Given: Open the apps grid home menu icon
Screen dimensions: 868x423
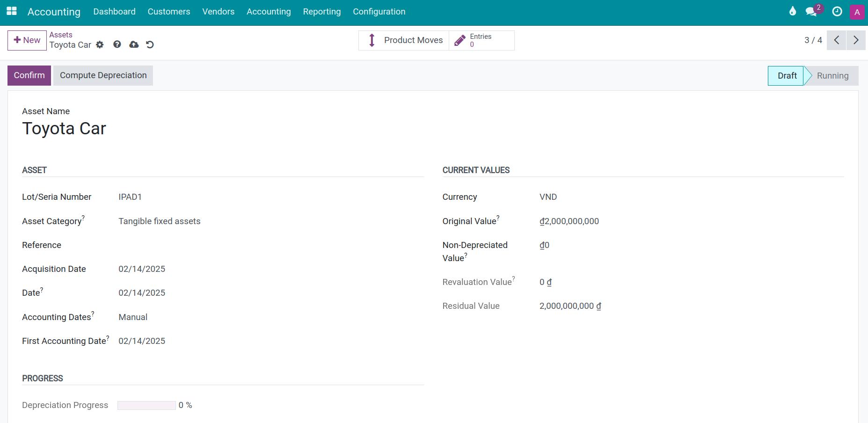Looking at the screenshot, I should 12,11.
